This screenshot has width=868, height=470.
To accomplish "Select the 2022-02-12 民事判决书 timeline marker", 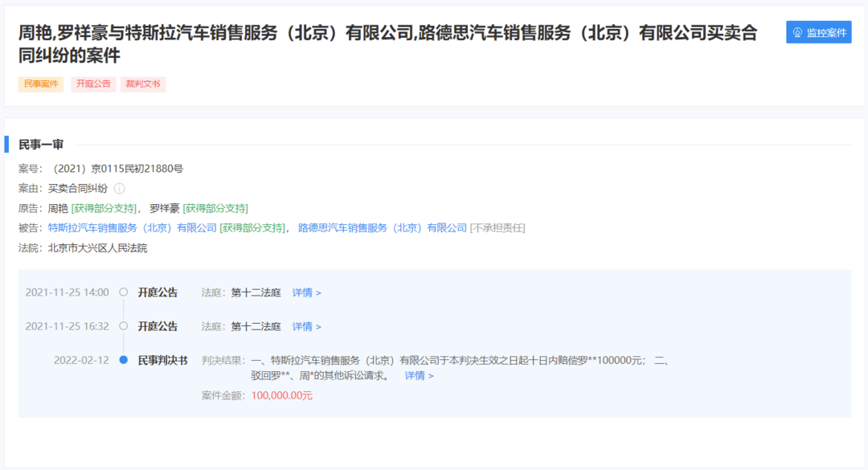I will click(124, 360).
